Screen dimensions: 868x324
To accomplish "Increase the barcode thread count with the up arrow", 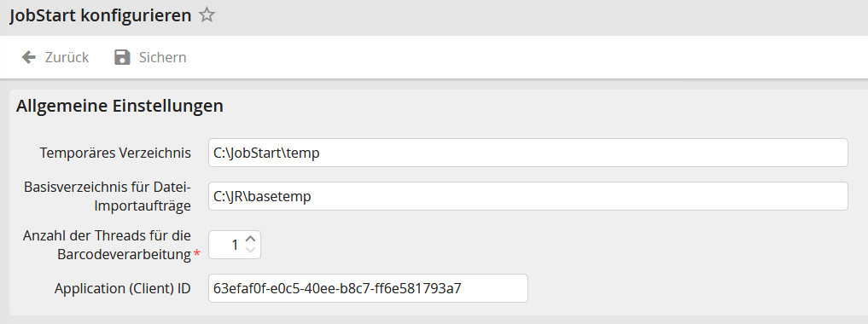I will [x=250, y=239].
